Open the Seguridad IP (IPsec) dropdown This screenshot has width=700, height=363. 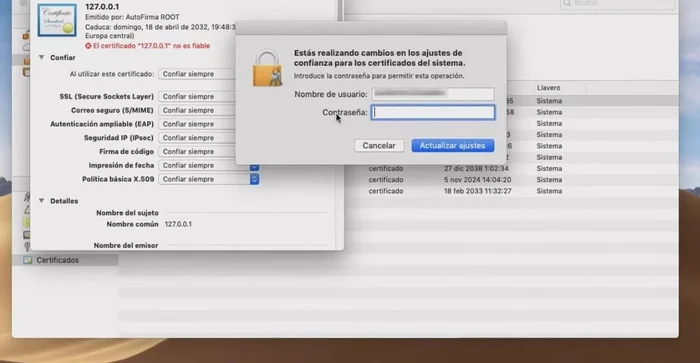coord(197,138)
